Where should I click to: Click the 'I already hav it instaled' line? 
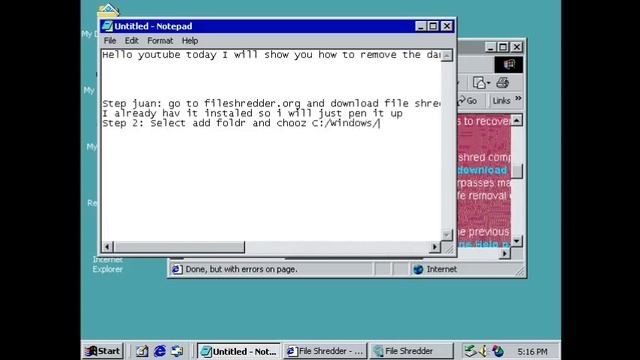(x=252, y=113)
